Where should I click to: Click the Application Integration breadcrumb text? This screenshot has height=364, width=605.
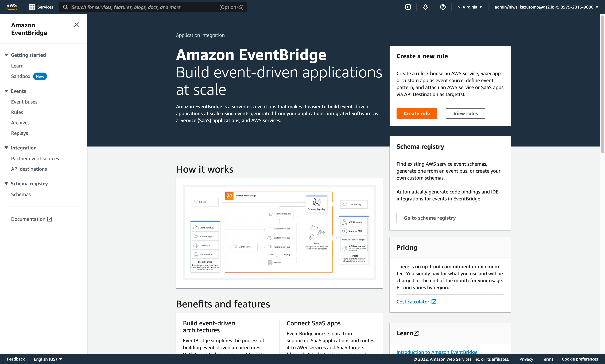tap(200, 35)
